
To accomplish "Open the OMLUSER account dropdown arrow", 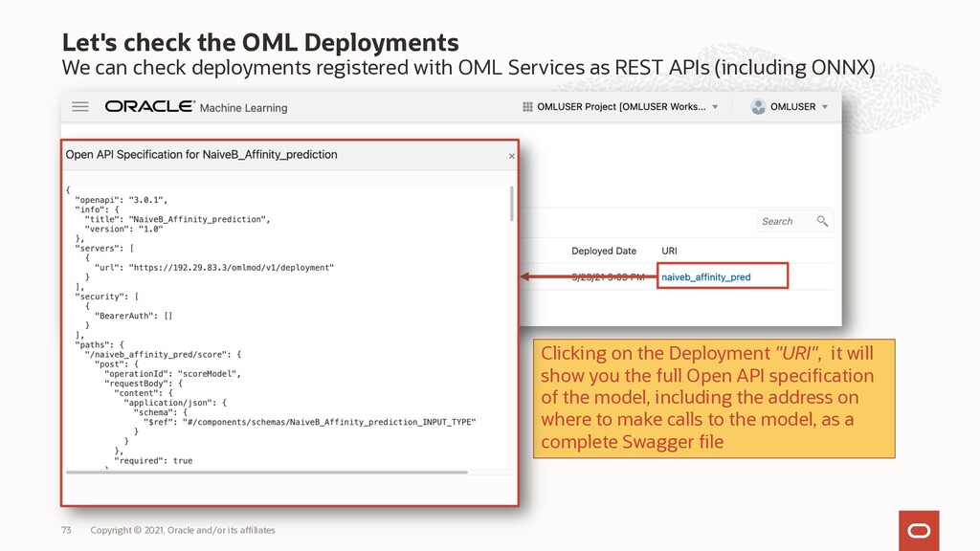I will point(825,107).
